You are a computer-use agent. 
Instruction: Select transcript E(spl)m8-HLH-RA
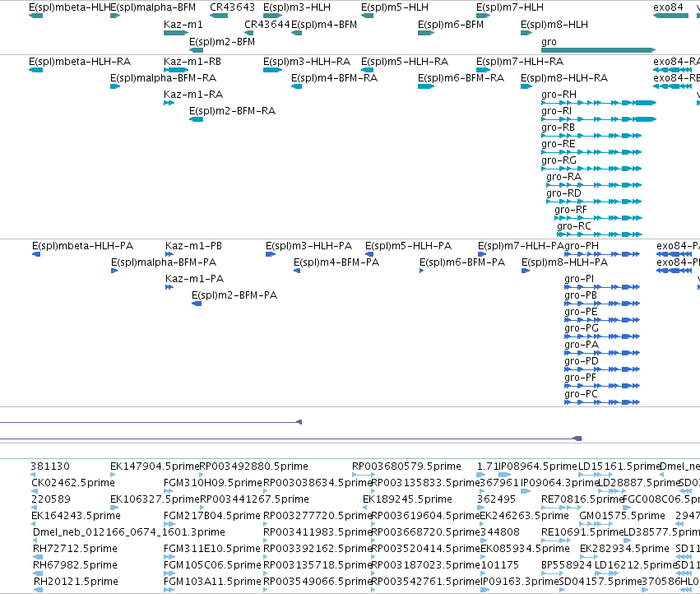(563, 77)
